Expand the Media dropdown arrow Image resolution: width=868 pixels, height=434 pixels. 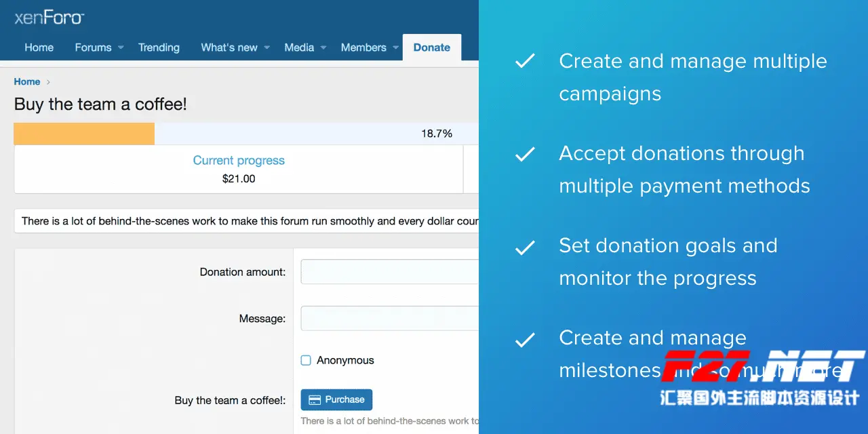(x=323, y=47)
